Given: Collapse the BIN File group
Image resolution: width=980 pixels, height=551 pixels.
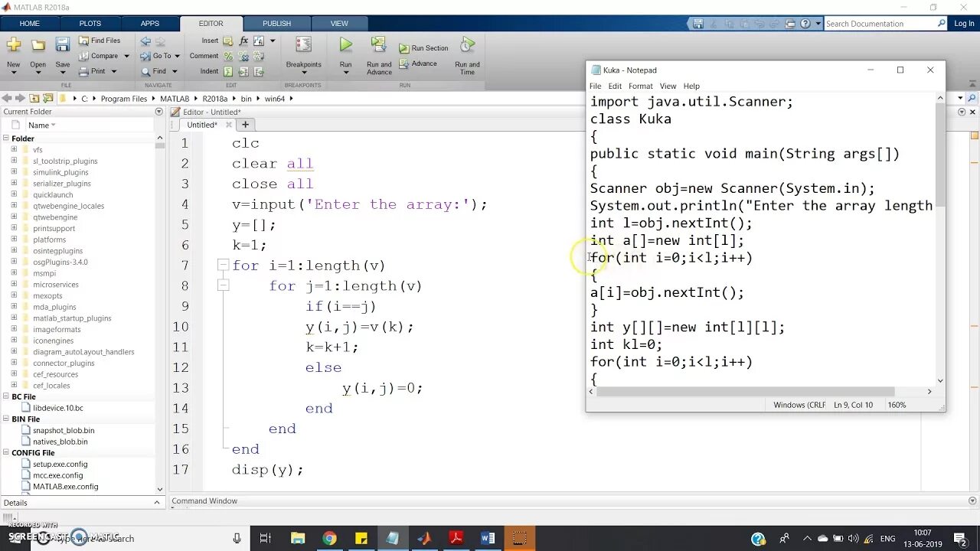Looking at the screenshot, I should [5, 419].
